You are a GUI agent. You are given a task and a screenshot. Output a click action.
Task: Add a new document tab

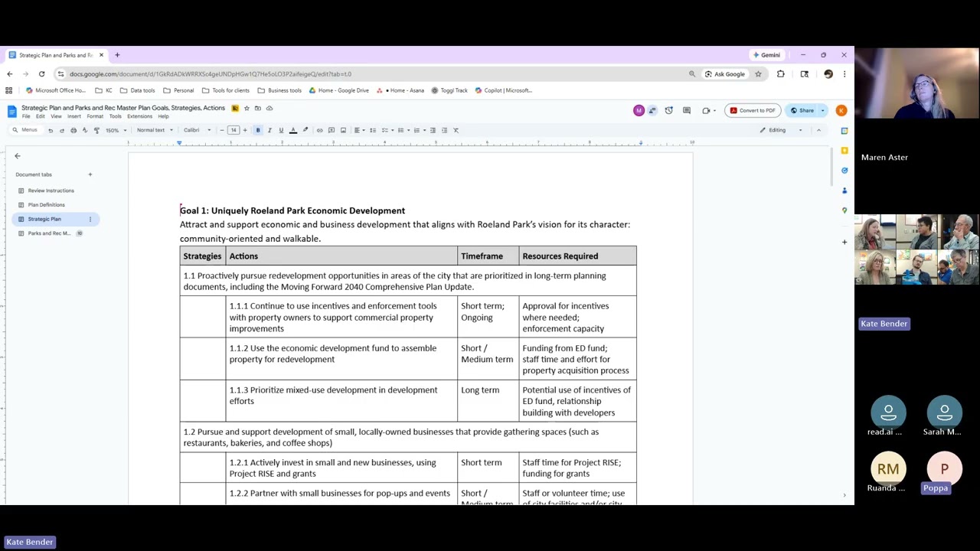point(90,174)
